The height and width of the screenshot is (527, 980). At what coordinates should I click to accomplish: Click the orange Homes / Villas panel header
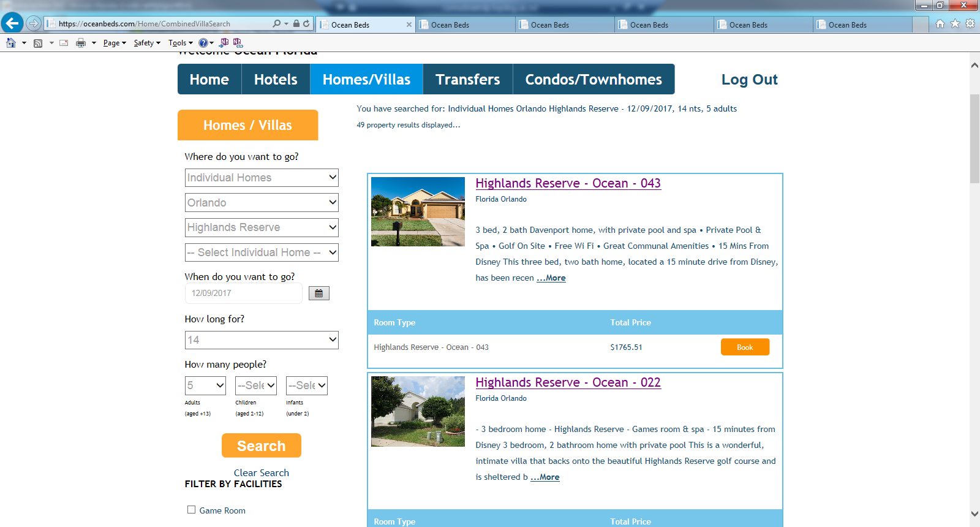pos(248,125)
